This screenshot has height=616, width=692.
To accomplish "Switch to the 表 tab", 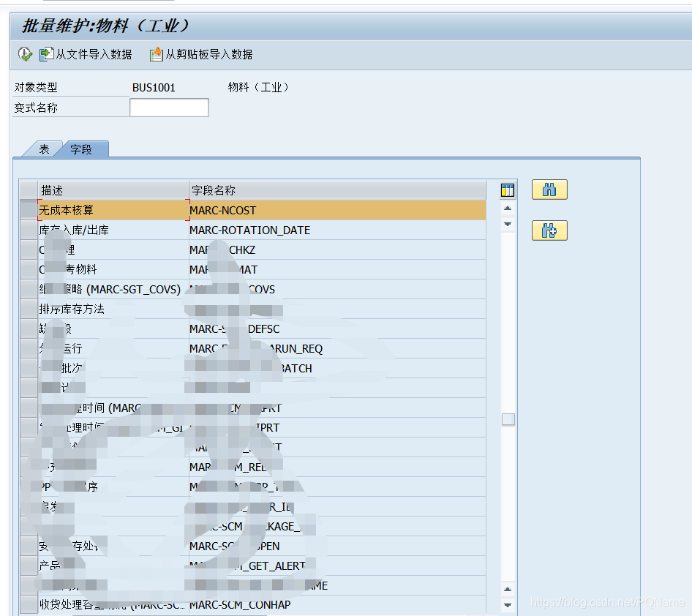I will tap(43, 149).
